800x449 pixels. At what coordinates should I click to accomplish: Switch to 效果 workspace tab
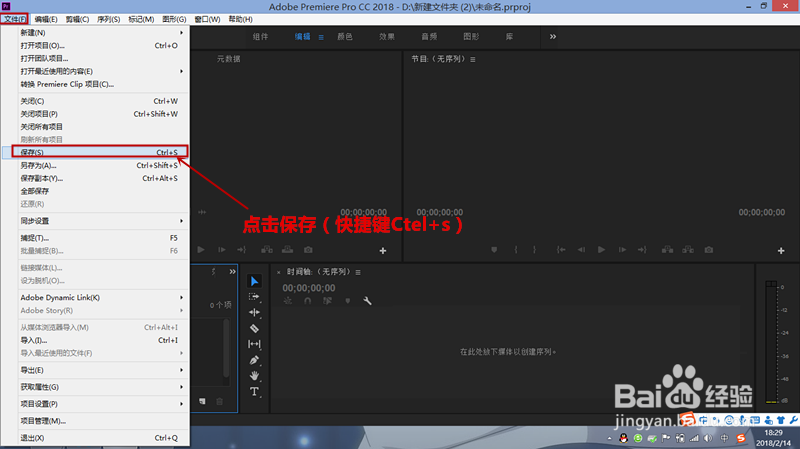point(387,36)
